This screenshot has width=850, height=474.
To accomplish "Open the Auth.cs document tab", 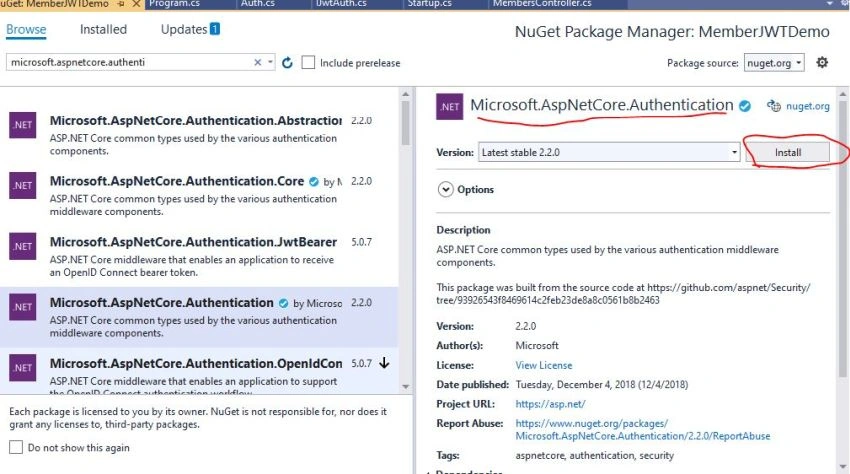I will coord(257,4).
